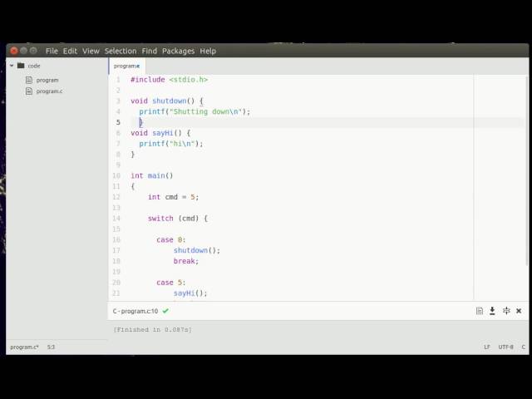Click the green checkmark build status icon
This screenshot has height=399, width=532.
[165, 311]
